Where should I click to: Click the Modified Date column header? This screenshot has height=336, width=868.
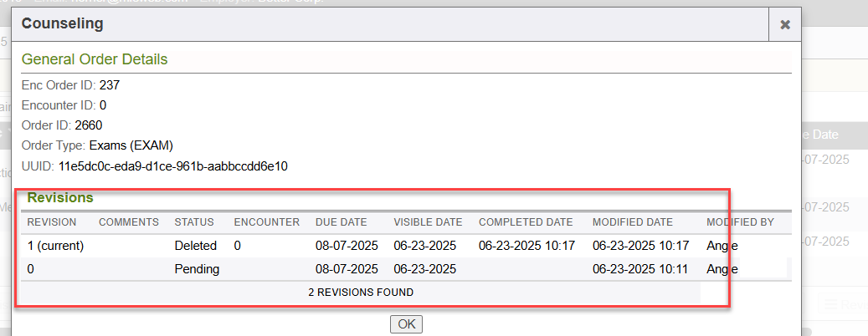pyautogui.click(x=632, y=222)
